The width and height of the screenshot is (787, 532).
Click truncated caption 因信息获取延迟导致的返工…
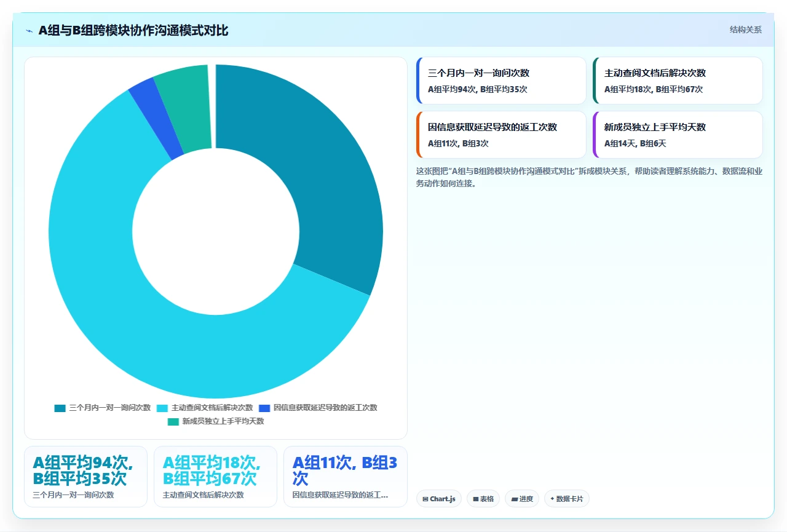pyautogui.click(x=340, y=494)
